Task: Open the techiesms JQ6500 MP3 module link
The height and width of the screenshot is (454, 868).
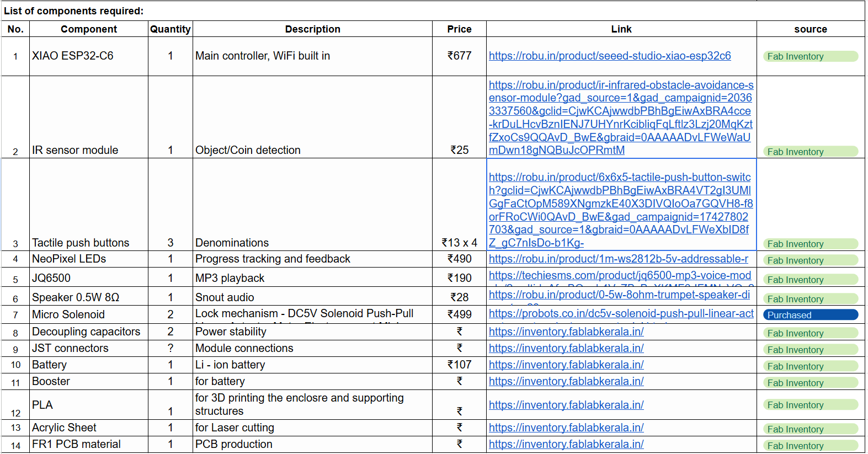Action: 620,275
